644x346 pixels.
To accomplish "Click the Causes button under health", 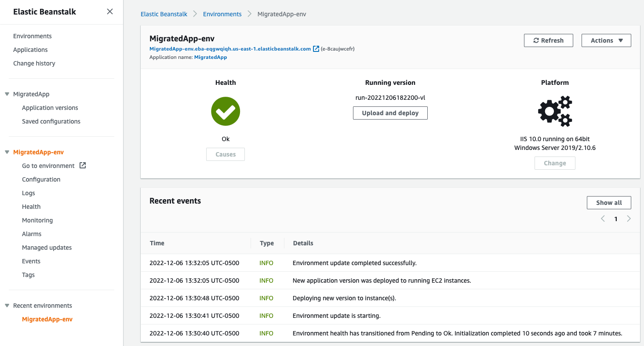I will (226, 154).
